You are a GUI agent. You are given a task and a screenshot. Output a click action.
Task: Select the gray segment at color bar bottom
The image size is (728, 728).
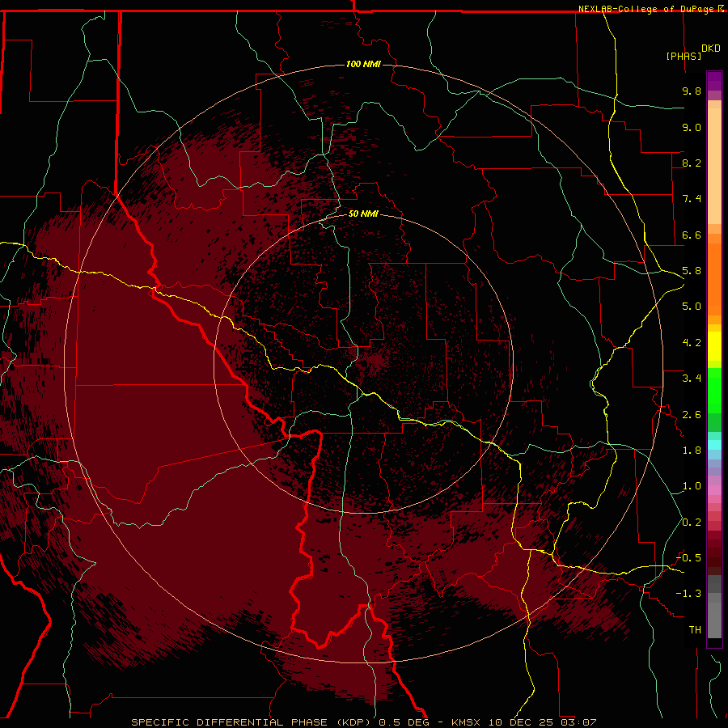coord(714,620)
